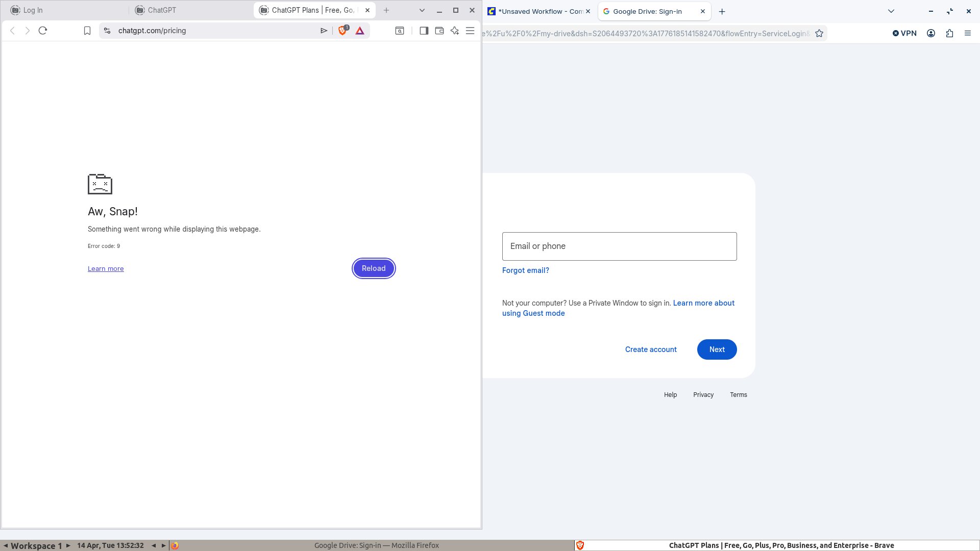
Task: Star this page in Firefox address bar
Action: (819, 33)
